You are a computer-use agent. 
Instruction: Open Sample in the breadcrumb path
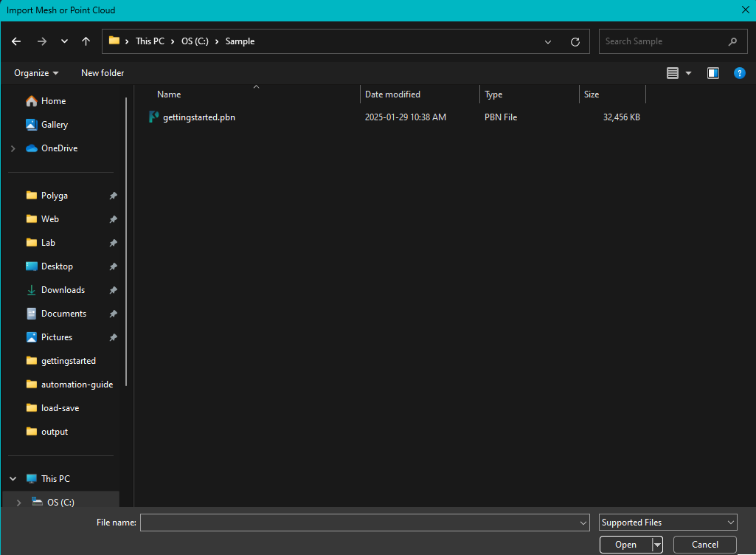[x=240, y=41]
